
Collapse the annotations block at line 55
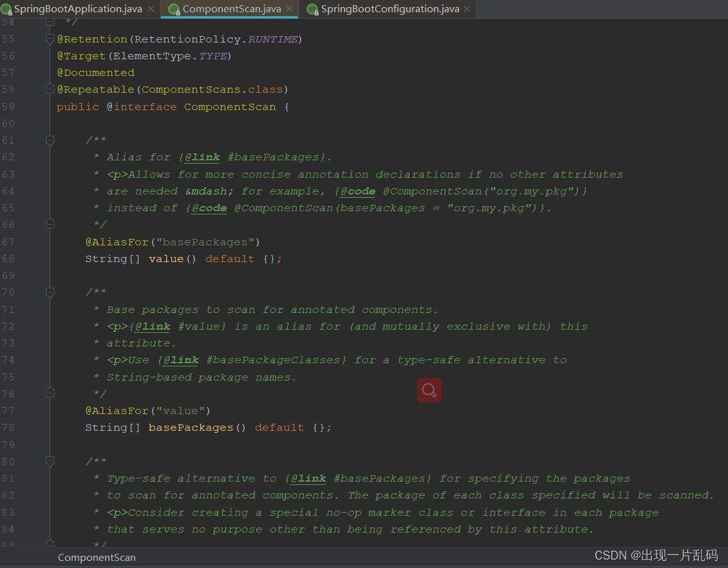50,39
